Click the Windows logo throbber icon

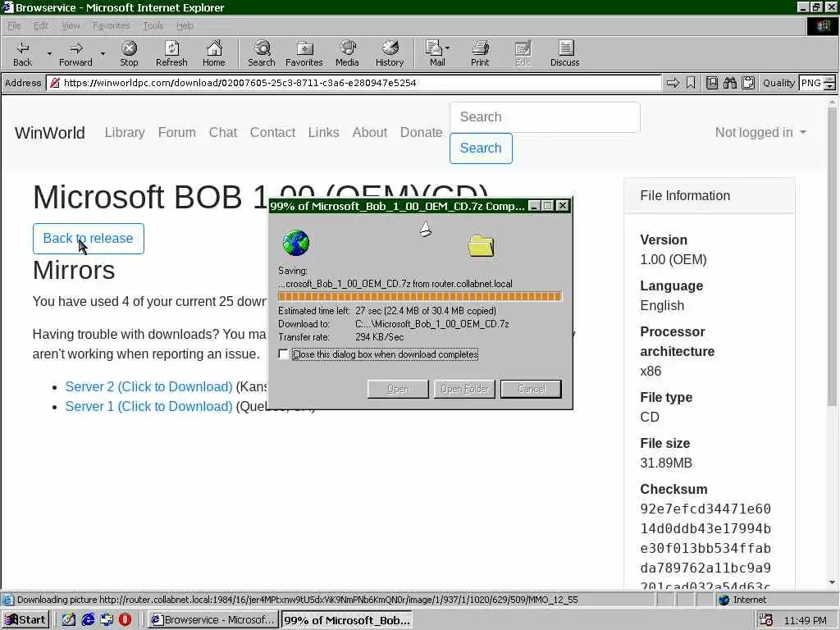tap(823, 26)
